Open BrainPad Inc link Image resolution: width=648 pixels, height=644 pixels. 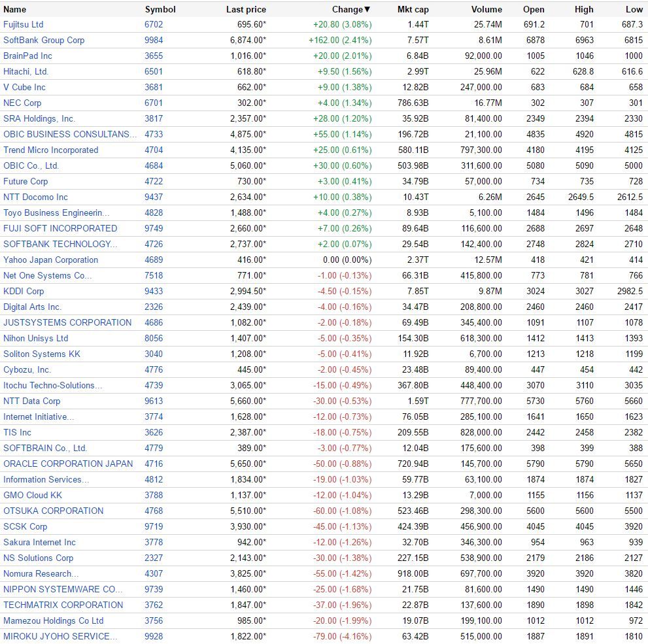(x=27, y=56)
